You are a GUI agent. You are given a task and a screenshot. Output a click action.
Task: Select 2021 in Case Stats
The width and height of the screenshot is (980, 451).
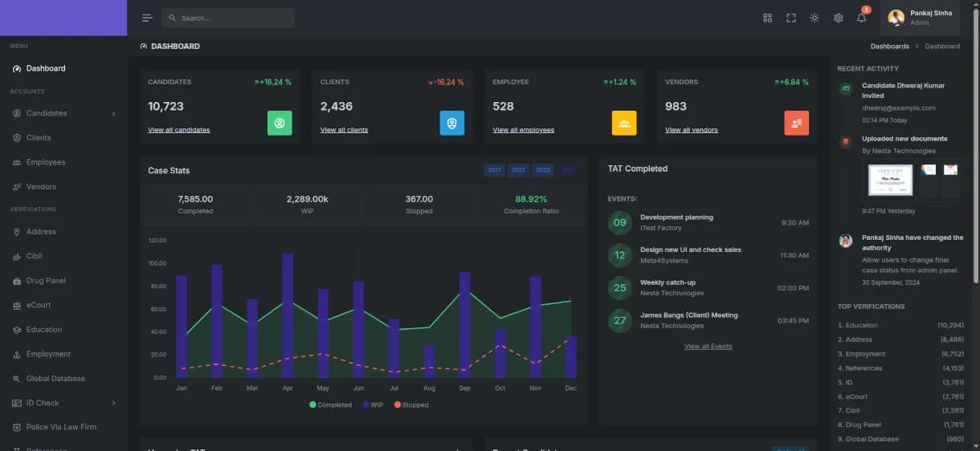pos(495,170)
